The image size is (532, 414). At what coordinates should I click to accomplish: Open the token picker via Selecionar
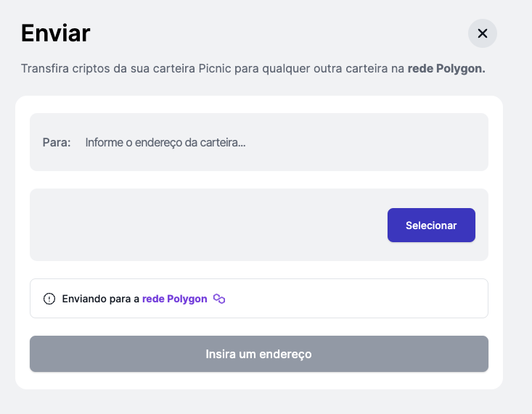(x=431, y=225)
